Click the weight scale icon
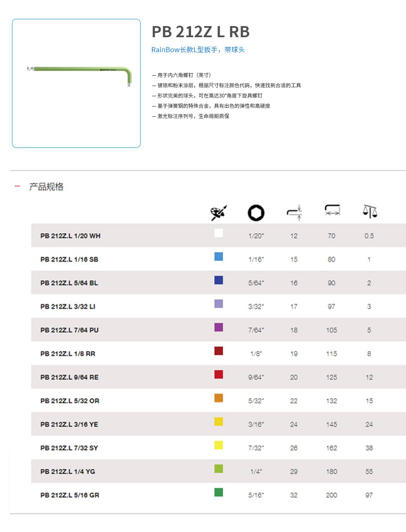Viewport: 406px width, 532px height. point(370,211)
